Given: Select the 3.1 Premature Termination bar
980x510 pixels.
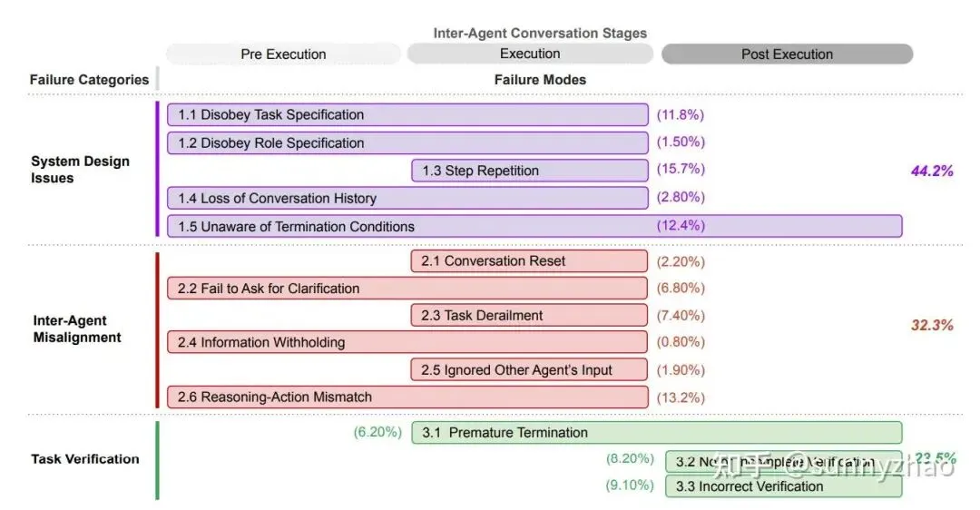Looking at the screenshot, I should pos(657,433).
